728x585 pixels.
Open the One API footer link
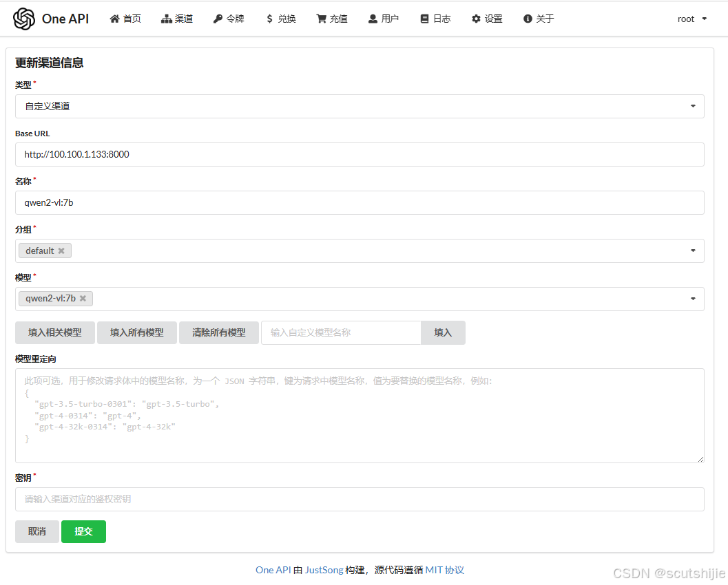[273, 570]
